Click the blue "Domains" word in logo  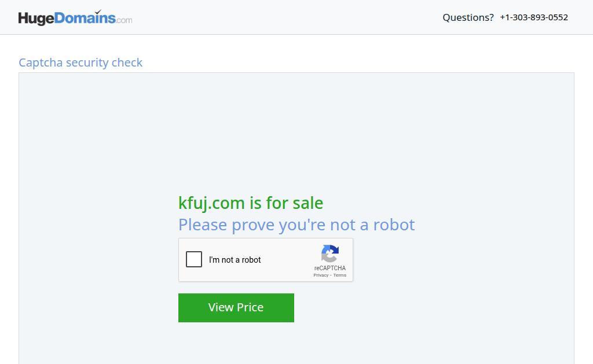(85, 18)
